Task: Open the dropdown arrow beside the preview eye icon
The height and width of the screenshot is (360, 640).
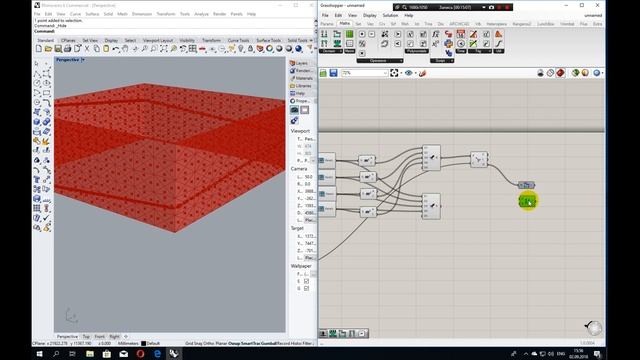Action: (415, 73)
